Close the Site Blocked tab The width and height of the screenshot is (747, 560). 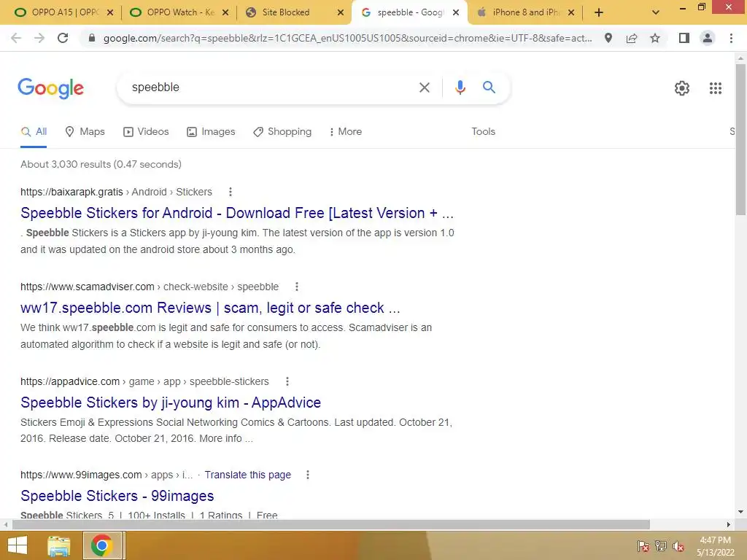341,13
